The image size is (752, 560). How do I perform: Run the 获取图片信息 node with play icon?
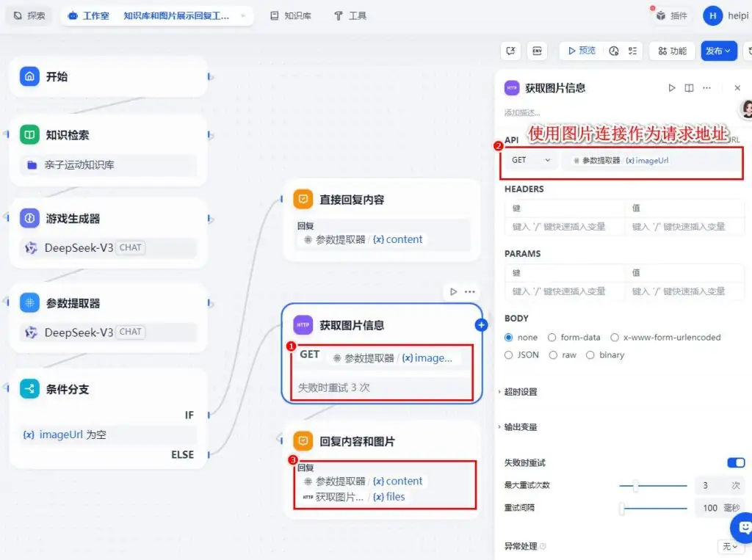[x=672, y=87]
